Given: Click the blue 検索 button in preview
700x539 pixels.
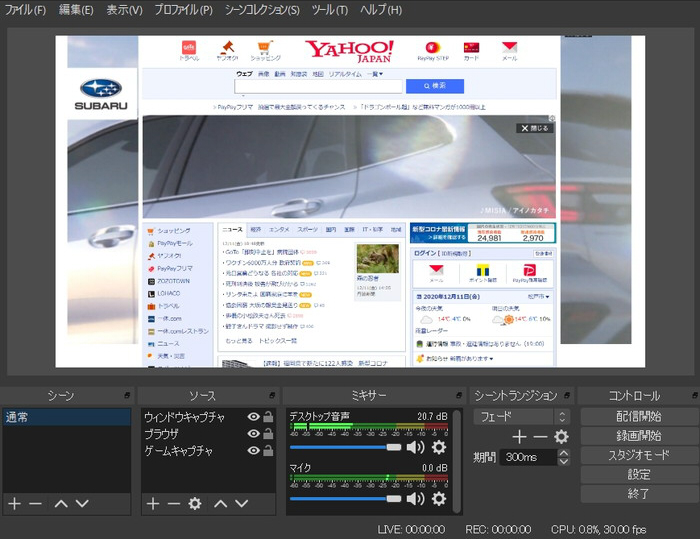Looking at the screenshot, I should coord(435,86).
